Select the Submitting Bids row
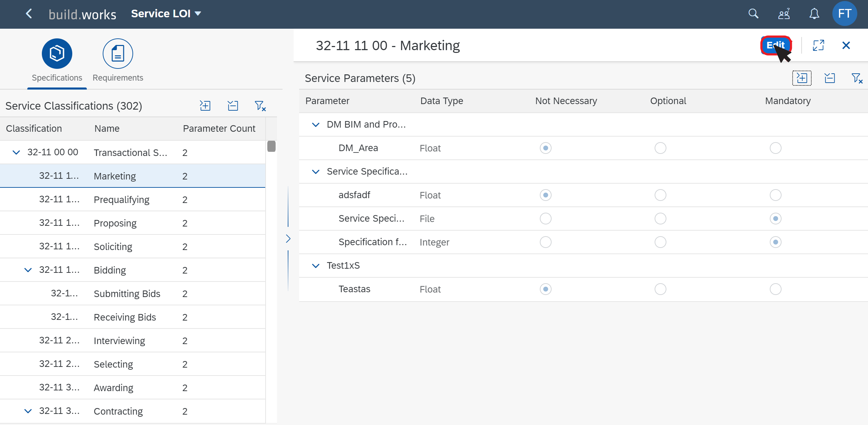Image resolution: width=868 pixels, height=425 pixels. coord(133,294)
